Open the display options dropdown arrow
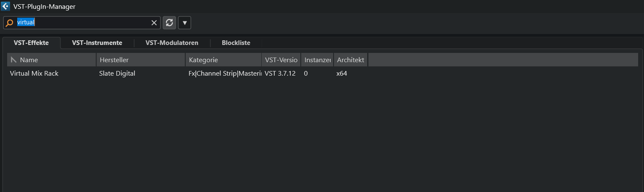This screenshot has height=192, width=644. tap(184, 23)
